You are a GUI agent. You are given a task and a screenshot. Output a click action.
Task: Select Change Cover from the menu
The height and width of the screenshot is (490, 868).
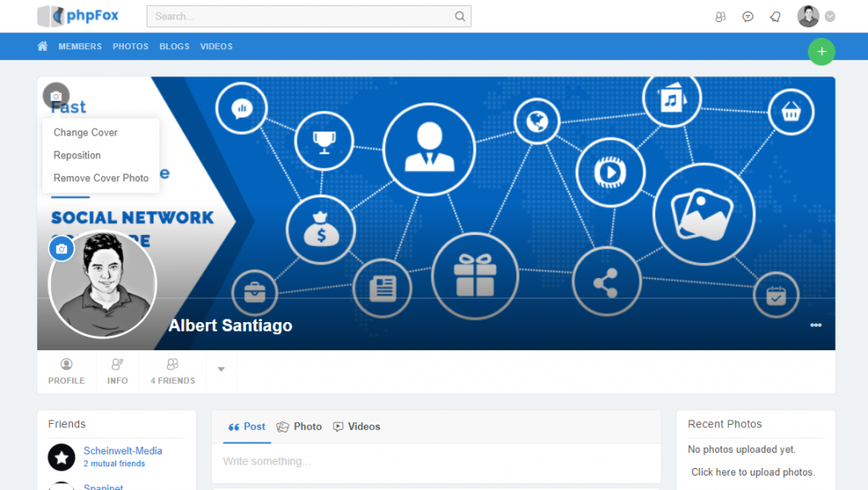point(86,132)
